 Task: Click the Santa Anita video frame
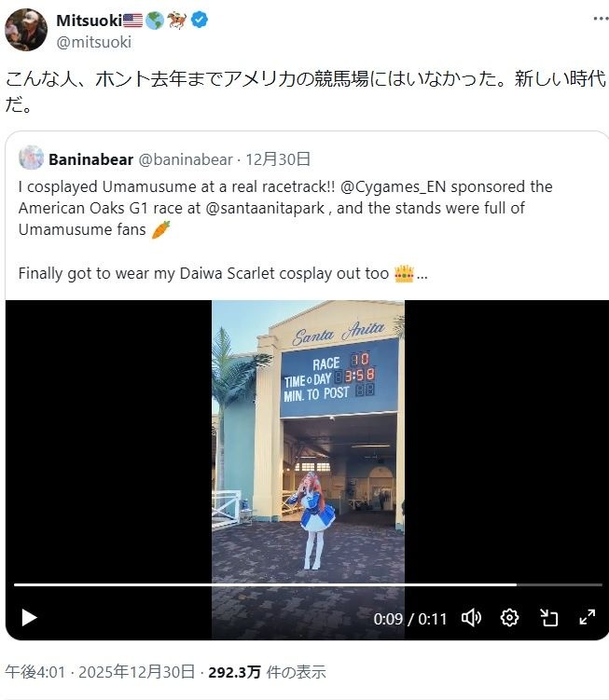click(x=308, y=440)
